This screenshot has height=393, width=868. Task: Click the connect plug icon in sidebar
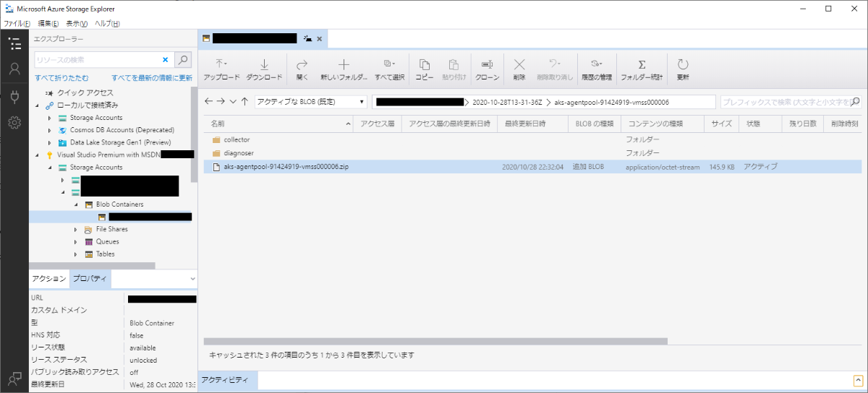point(14,96)
